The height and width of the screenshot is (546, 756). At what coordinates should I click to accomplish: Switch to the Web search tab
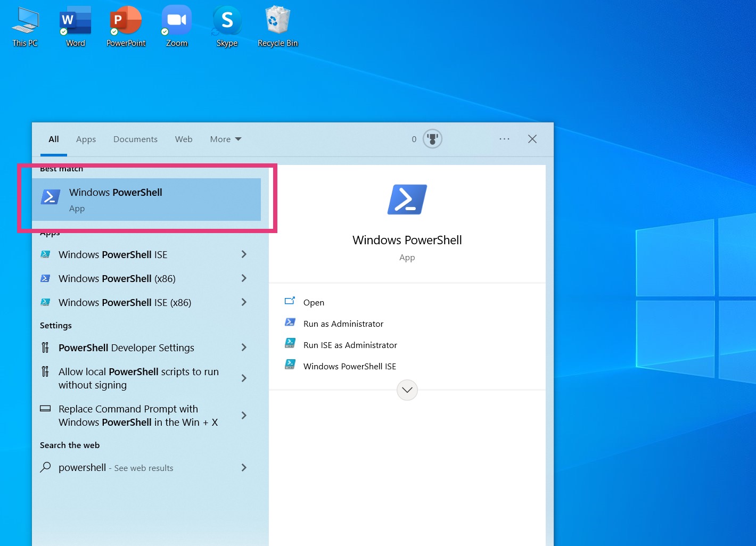coord(184,139)
